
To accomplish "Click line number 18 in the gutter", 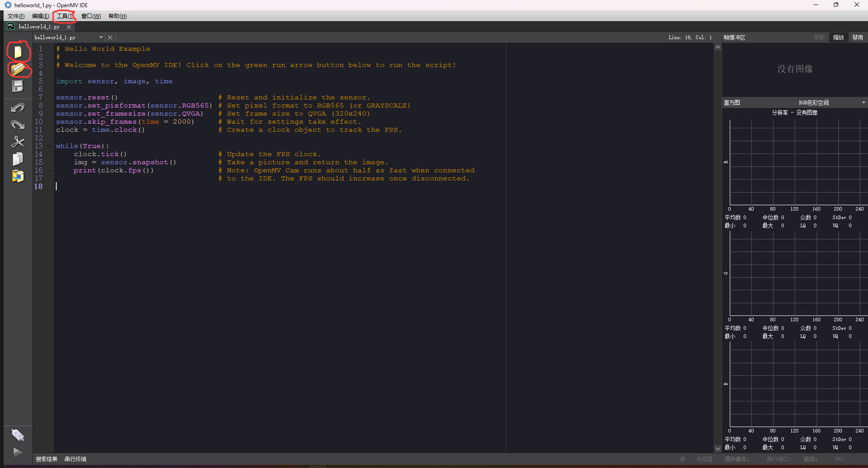I will [x=39, y=186].
